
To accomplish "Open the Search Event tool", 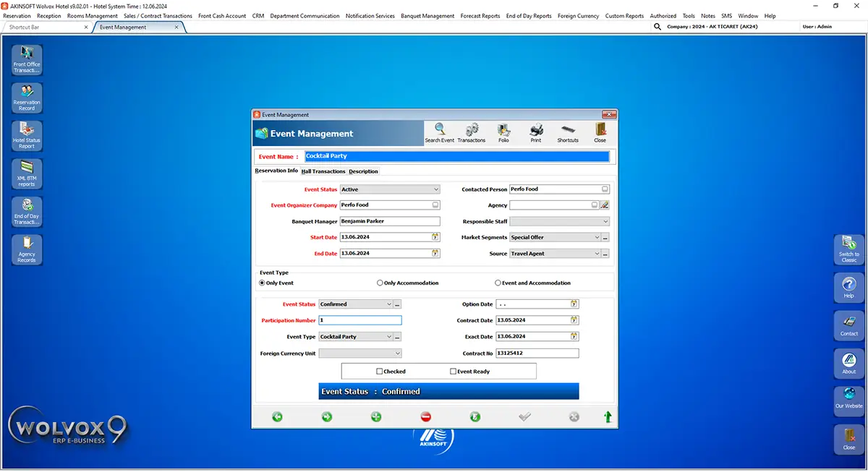I will 439,133.
